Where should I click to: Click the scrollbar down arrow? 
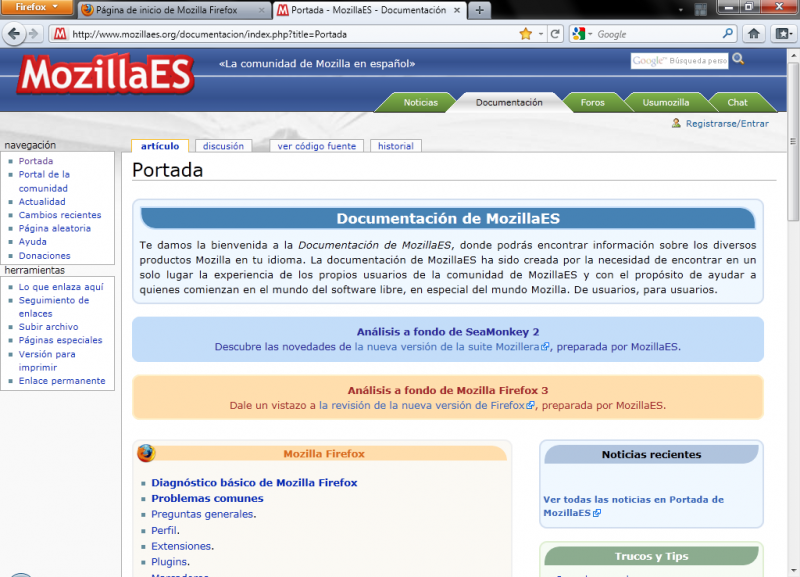click(793, 571)
